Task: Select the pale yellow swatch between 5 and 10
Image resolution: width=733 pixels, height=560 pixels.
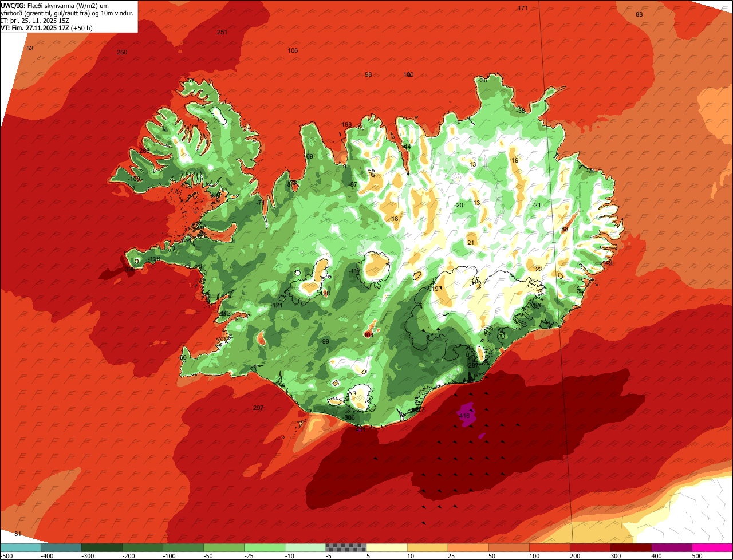Action: pos(387,547)
